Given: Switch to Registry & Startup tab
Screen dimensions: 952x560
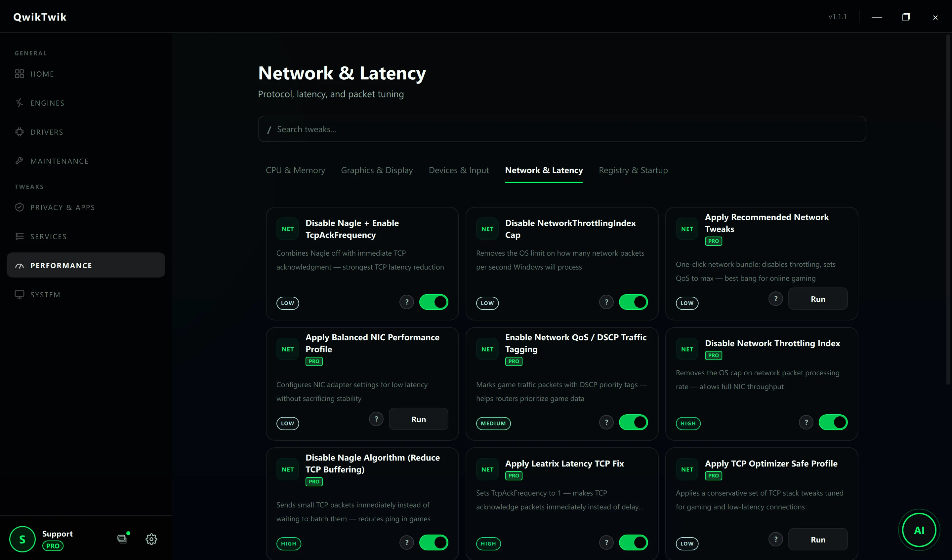Looking at the screenshot, I should click(633, 170).
